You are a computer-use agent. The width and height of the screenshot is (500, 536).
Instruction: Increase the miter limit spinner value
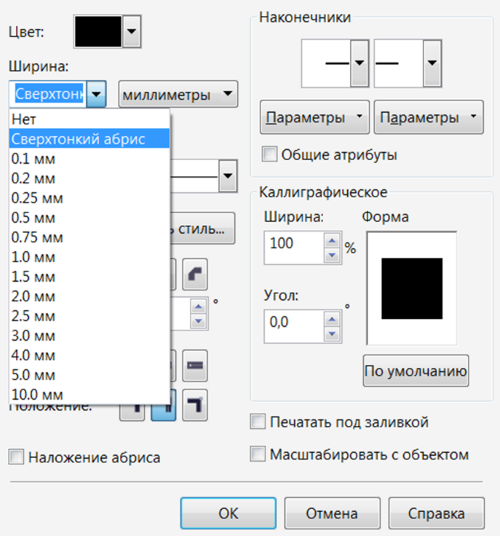pyautogui.click(x=199, y=306)
